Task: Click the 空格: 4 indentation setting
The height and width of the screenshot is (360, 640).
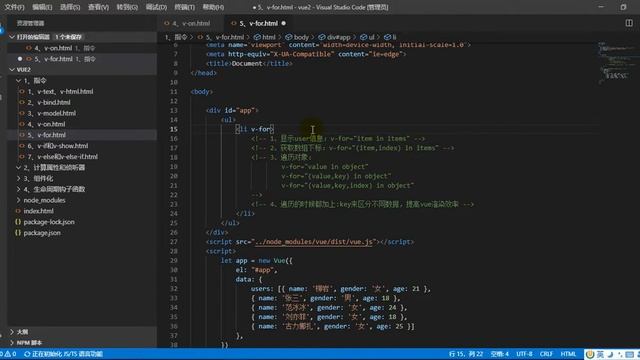Action: 500,354
